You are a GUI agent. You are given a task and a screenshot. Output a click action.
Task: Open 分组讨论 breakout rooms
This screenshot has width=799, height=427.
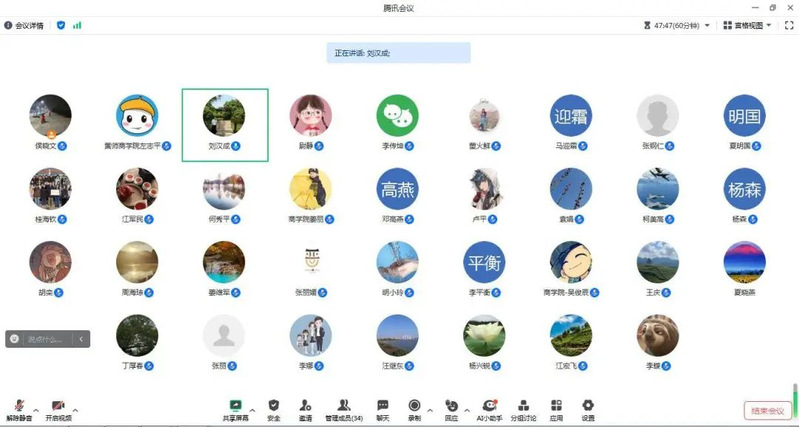(x=523, y=408)
